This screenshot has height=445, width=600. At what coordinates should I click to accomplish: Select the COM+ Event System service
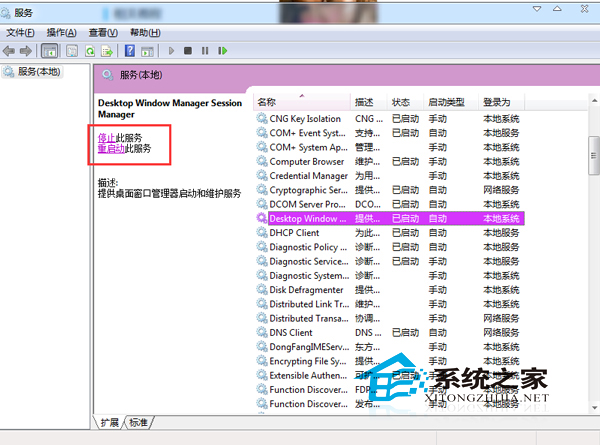(x=390, y=133)
